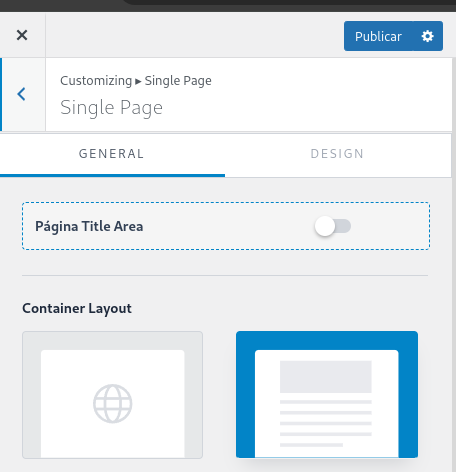Switch to the DESIGN tab
This screenshot has height=472, width=456.
(x=337, y=154)
